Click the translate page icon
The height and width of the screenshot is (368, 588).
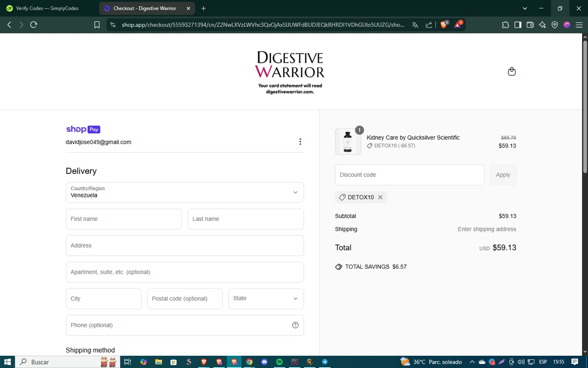415,25
